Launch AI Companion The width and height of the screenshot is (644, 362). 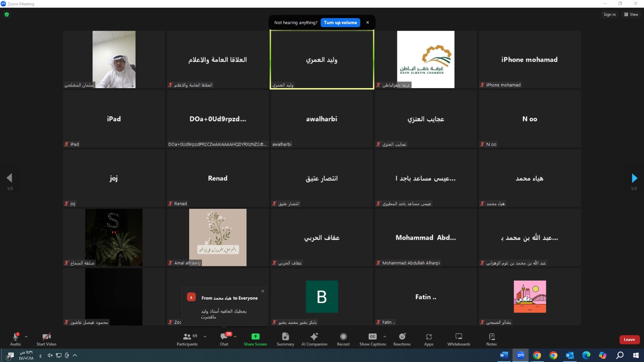click(314, 339)
